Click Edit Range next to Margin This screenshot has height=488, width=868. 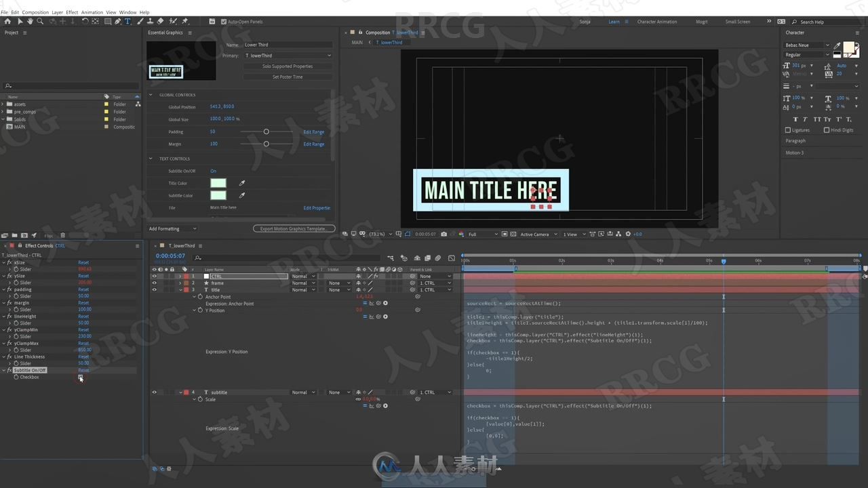(313, 144)
